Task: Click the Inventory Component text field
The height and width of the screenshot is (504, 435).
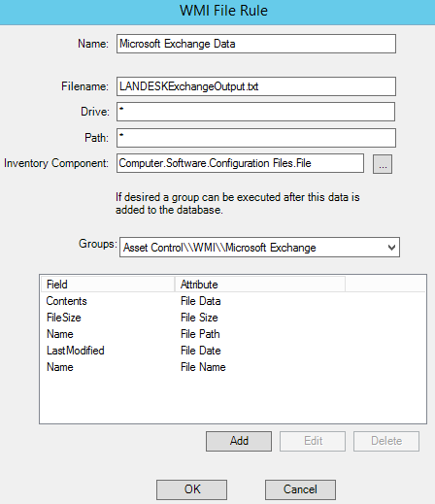Action: (240, 163)
